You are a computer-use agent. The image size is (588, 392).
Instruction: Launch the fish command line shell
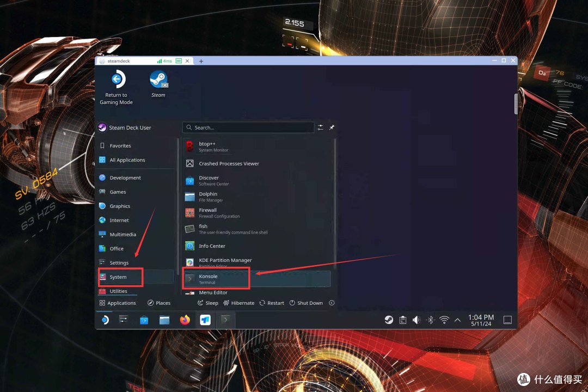pos(258,229)
